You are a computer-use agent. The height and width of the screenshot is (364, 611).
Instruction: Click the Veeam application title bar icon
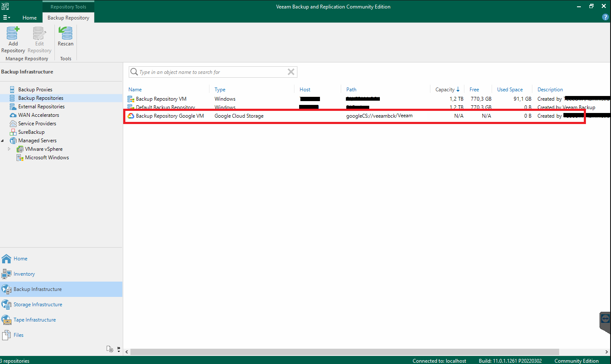click(x=5, y=6)
